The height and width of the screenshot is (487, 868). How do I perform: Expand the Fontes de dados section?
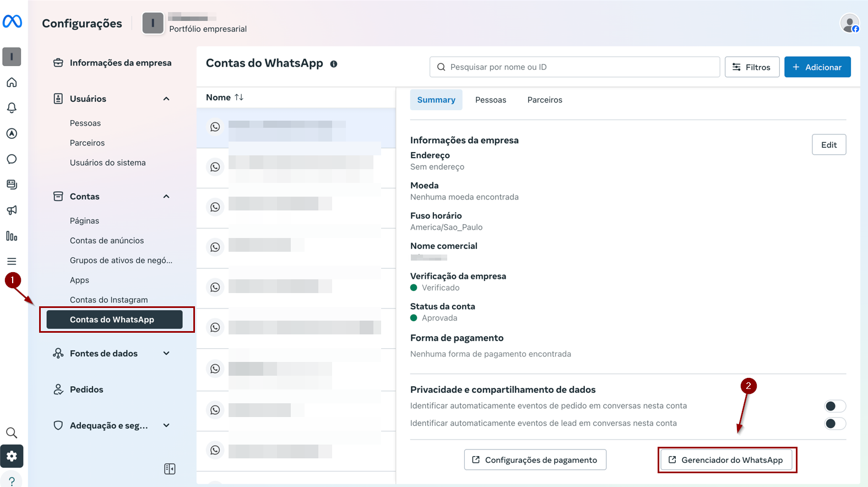click(166, 354)
